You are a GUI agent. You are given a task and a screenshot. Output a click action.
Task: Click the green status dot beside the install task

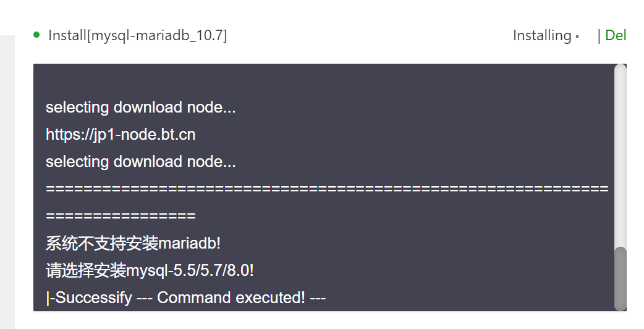click(36, 35)
